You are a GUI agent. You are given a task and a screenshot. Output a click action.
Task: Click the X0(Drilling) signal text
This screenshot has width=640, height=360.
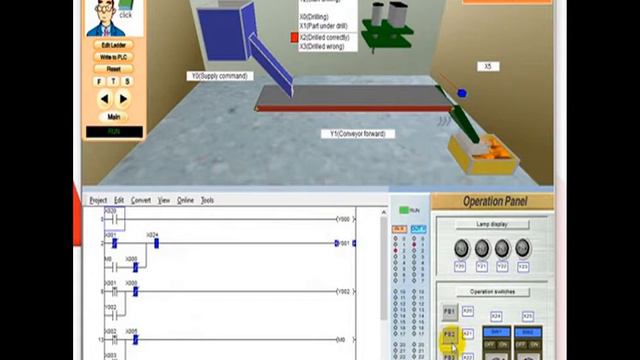314,17
